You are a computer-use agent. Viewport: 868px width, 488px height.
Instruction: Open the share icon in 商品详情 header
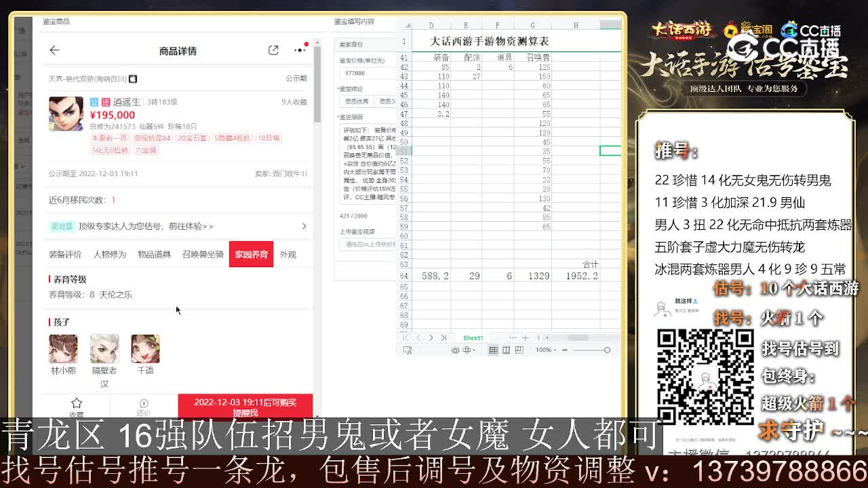273,50
